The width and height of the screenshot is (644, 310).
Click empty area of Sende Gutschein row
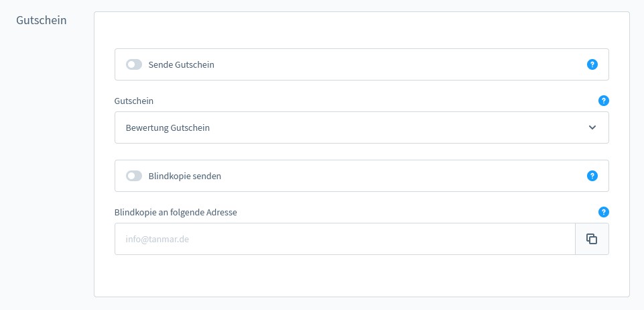pos(402,64)
